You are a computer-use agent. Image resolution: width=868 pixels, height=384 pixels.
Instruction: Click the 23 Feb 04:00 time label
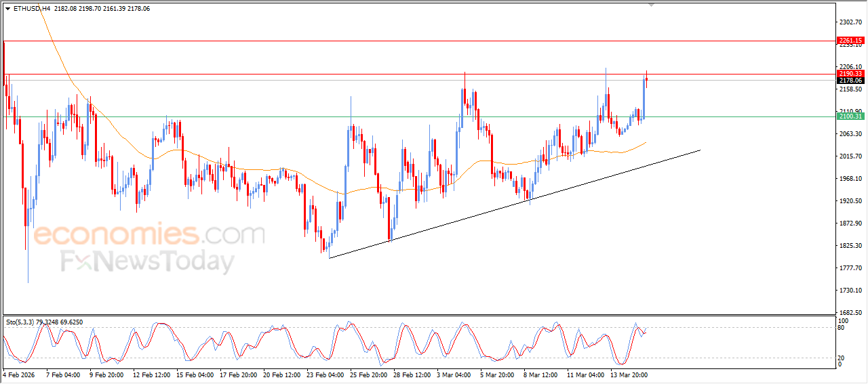[324, 375]
